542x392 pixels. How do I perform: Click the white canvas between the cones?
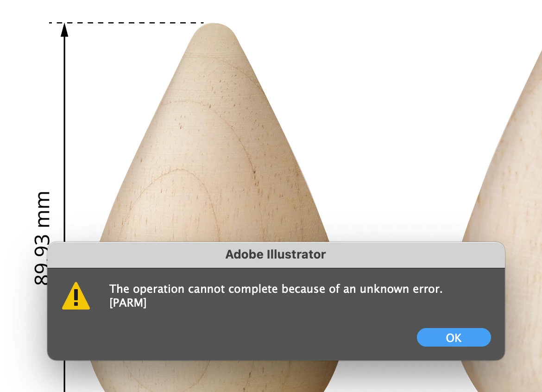397,138
